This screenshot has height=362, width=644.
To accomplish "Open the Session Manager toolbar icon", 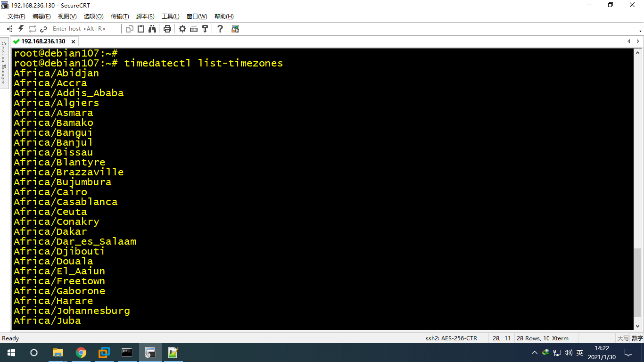I will click(9, 29).
